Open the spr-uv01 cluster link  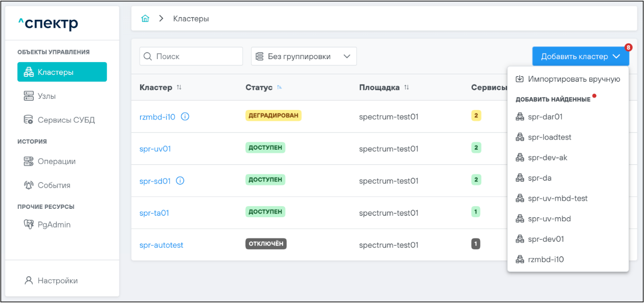[155, 149]
